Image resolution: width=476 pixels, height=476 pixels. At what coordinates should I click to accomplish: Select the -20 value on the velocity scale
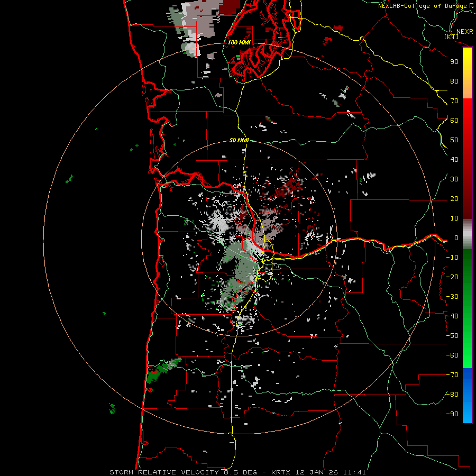tap(452, 277)
